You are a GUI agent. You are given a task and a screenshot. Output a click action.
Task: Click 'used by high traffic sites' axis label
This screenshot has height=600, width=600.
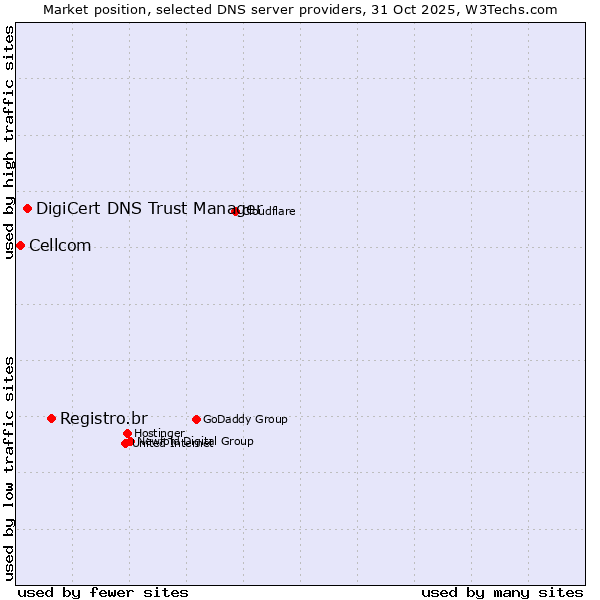click(9, 143)
